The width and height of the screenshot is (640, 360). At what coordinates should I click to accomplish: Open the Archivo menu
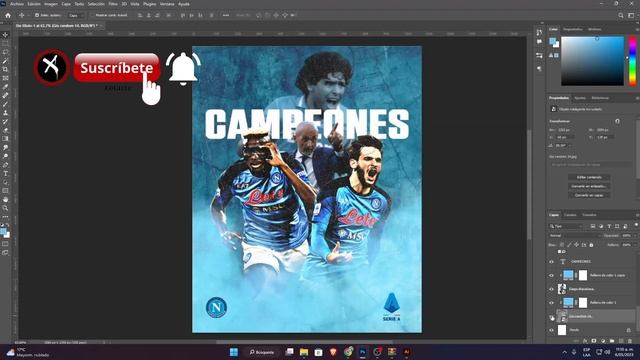coord(17,4)
